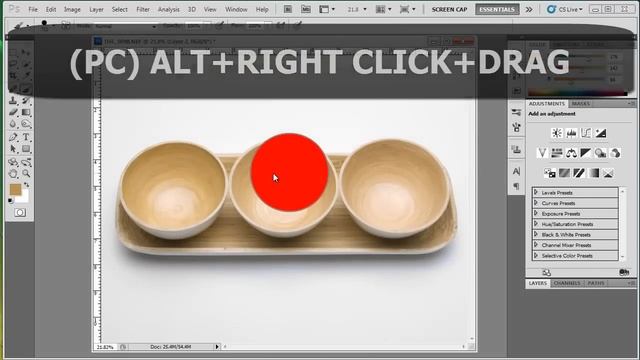The image size is (640, 360).
Task: Open the CS Live dropdown
Action: (565, 9)
